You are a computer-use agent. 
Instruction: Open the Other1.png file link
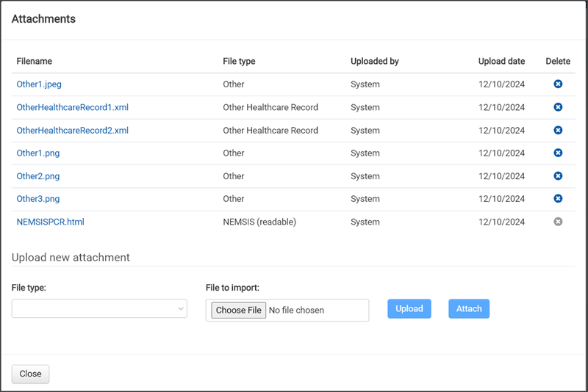[x=38, y=153]
